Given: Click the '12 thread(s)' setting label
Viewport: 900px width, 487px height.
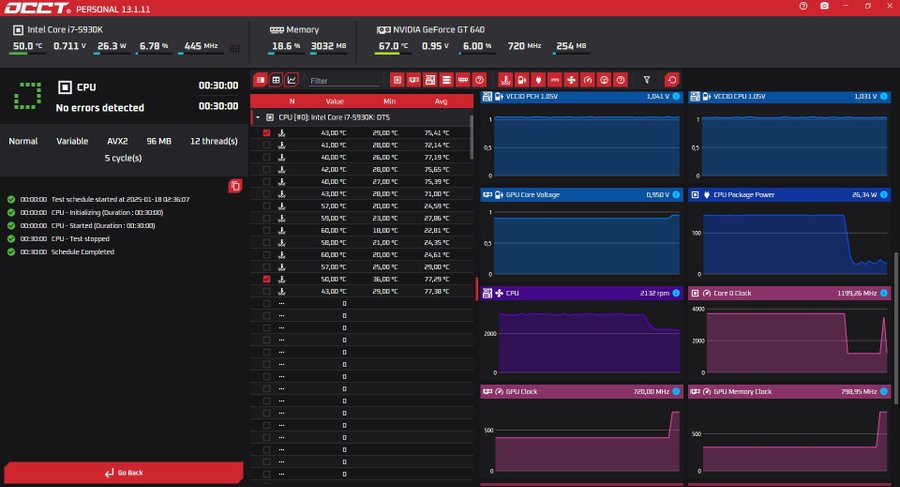Looking at the screenshot, I should (x=214, y=141).
